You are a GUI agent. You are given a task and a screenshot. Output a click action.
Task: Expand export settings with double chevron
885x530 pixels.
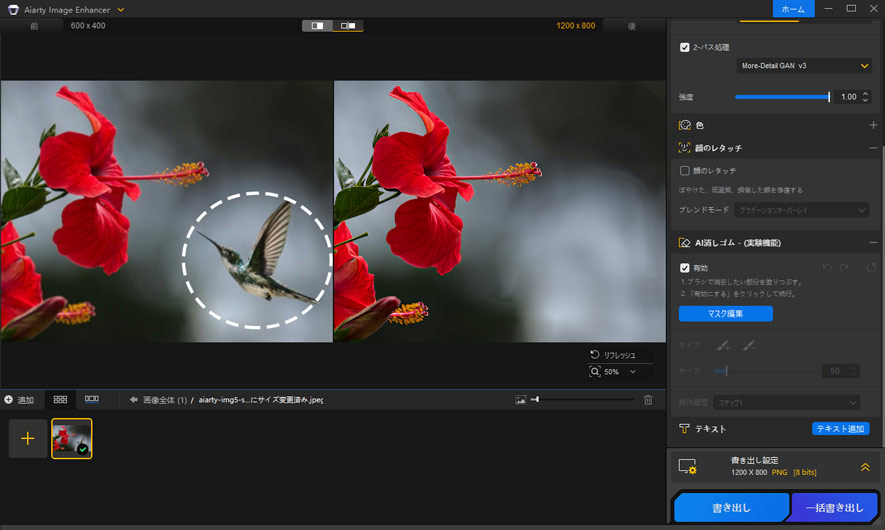tap(865, 467)
